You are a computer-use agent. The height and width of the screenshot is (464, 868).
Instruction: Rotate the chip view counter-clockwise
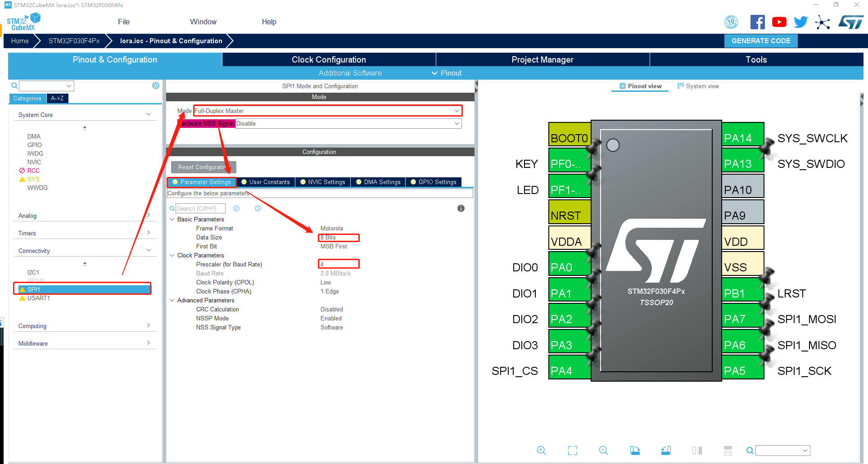tap(666, 450)
